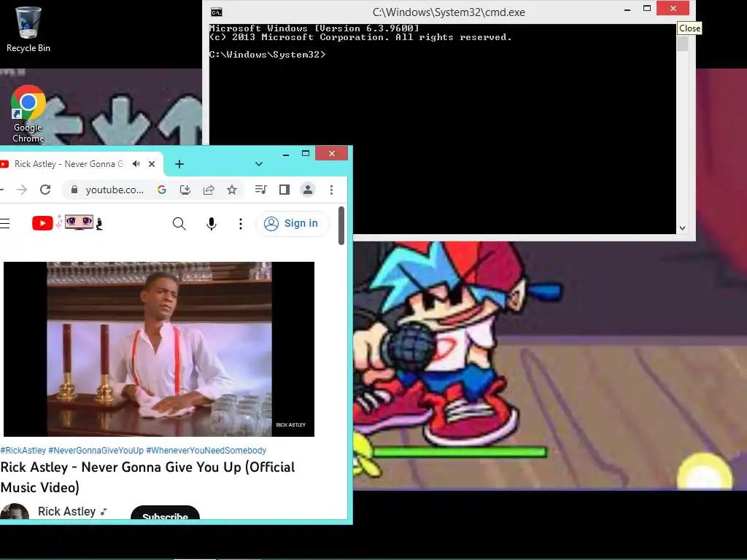Maximize the cmd.exe window
Screen dimensions: 747x560
tap(647, 8)
